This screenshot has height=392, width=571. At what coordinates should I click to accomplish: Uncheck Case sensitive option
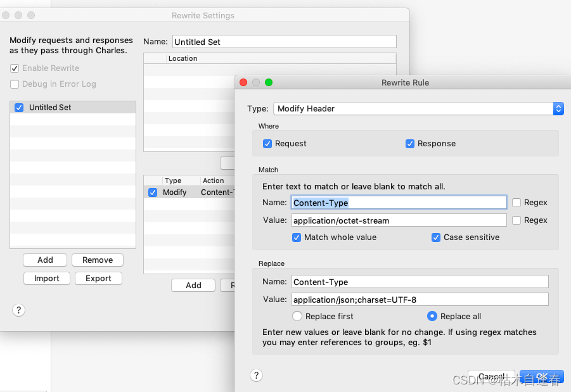(436, 237)
